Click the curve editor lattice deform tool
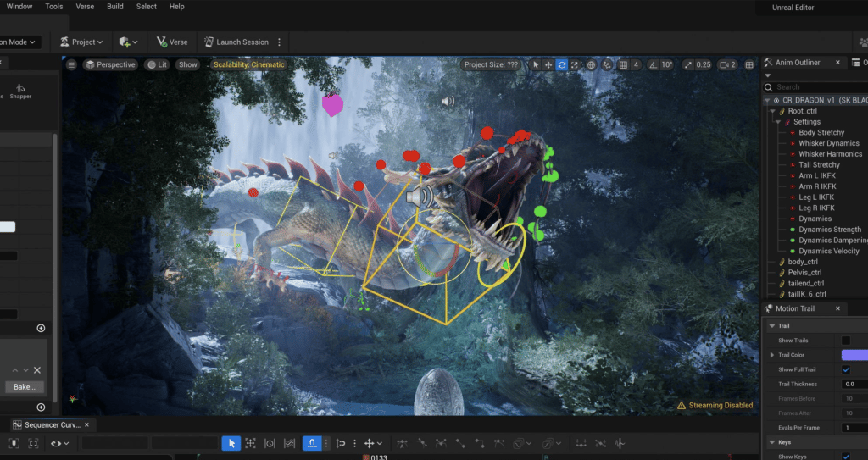This screenshot has width=868, height=460. pyautogui.click(x=289, y=443)
